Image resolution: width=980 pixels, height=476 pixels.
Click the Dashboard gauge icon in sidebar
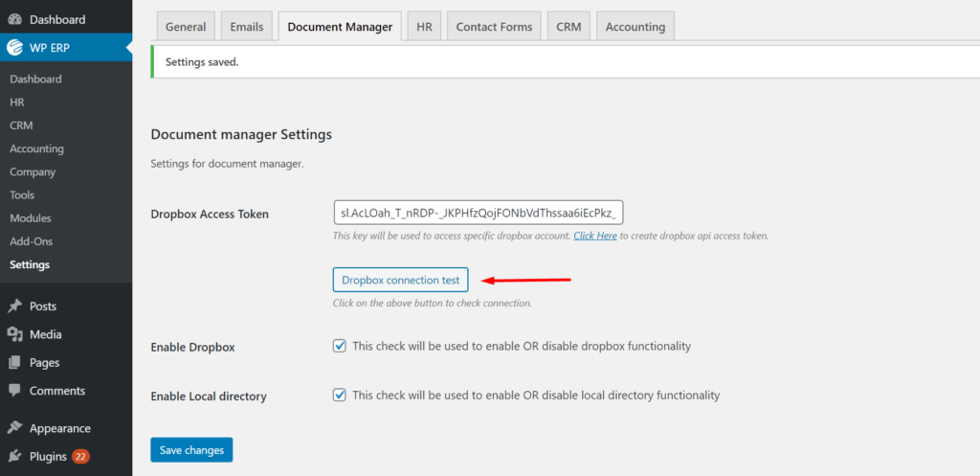tap(15, 19)
